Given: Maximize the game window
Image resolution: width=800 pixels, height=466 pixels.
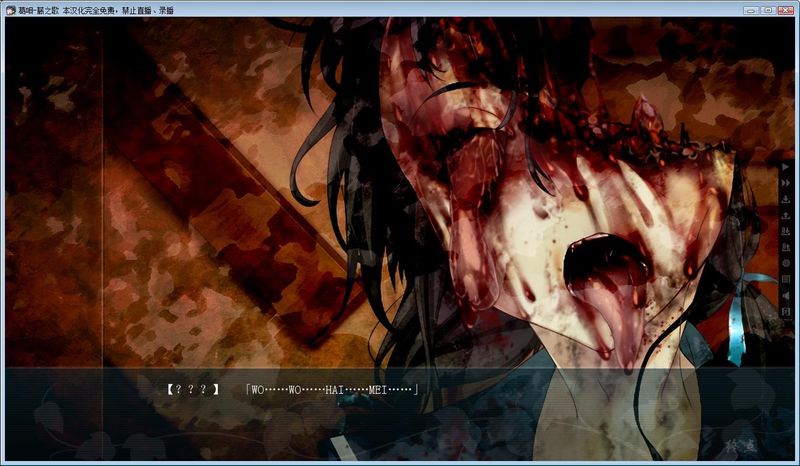Looking at the screenshot, I should [x=768, y=9].
